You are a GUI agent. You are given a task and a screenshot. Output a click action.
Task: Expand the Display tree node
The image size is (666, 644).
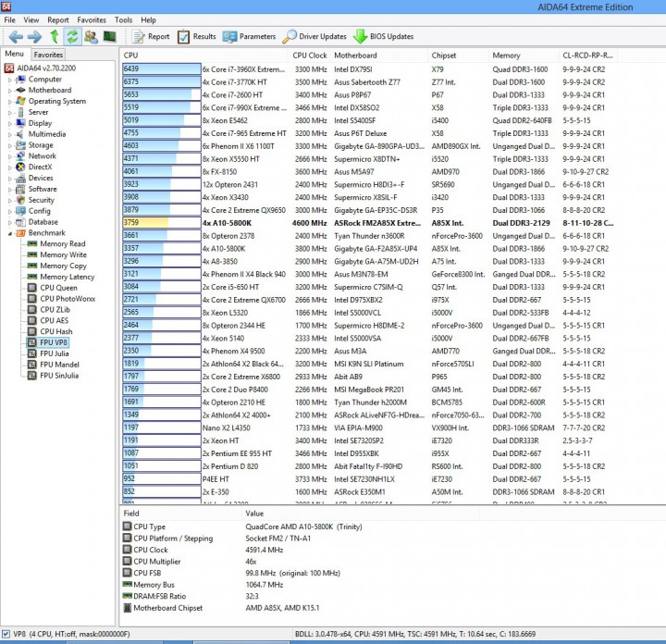pos(10,124)
